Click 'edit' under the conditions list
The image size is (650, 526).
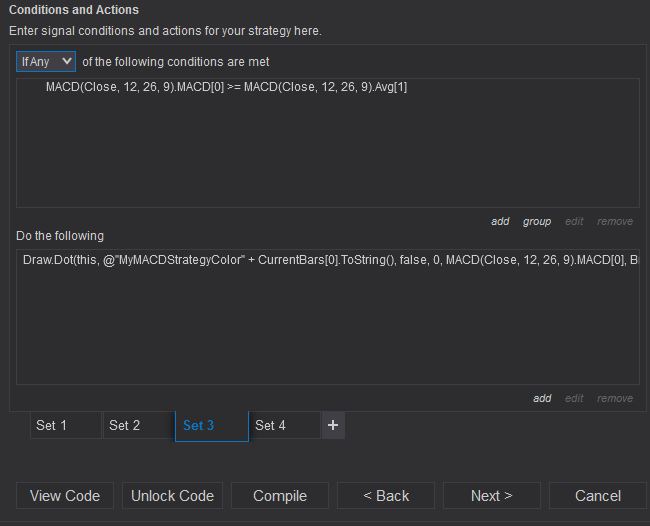(574, 221)
